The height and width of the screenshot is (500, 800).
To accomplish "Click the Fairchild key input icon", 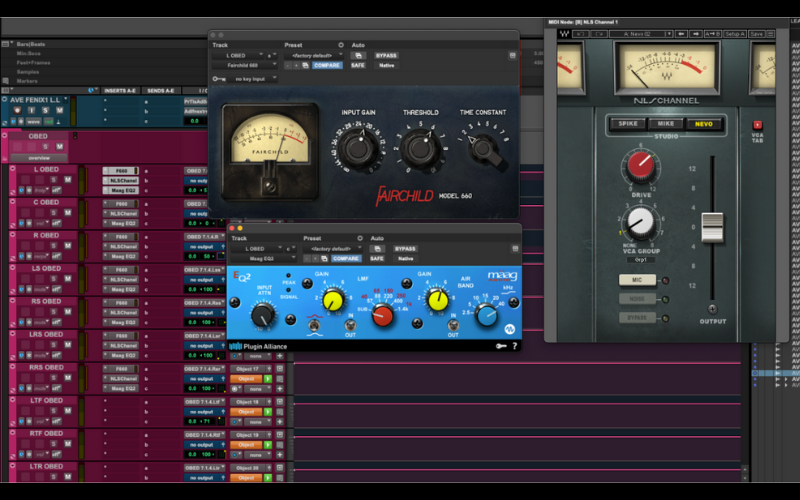I will coord(219,78).
